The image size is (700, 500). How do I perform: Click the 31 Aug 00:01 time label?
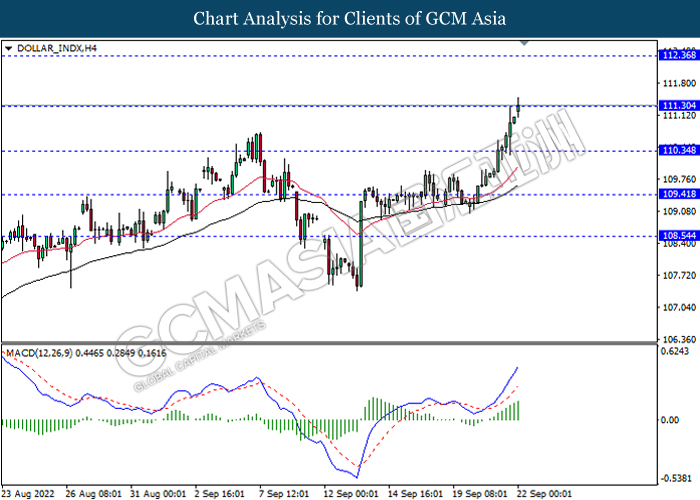(x=158, y=494)
